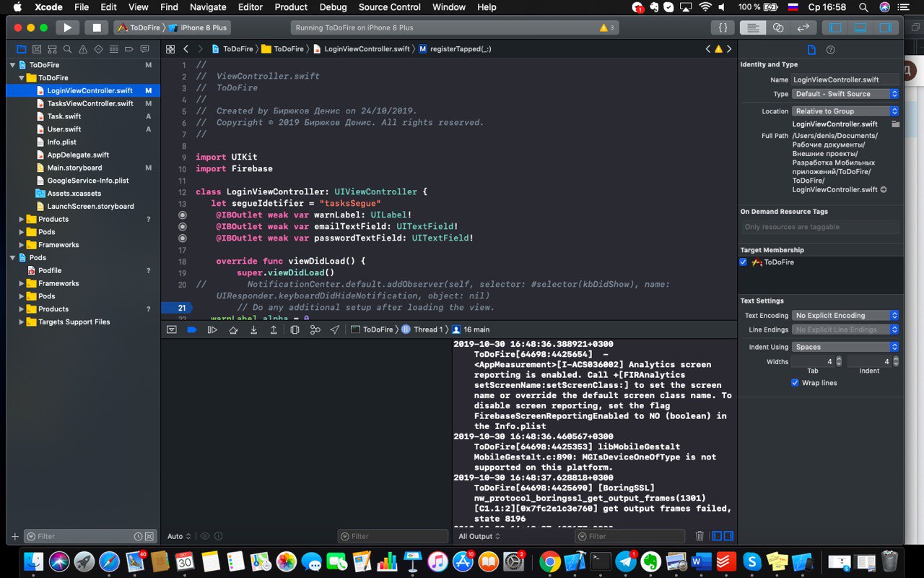Open Debug View Hierarchy

click(295, 329)
